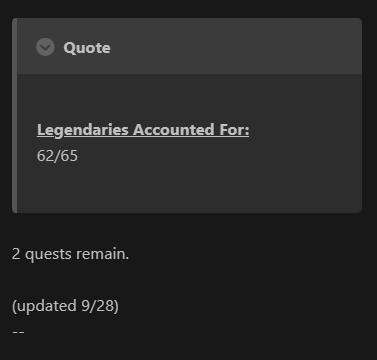The image size is (377, 360).
Task: Click the empty quote body below "62/65"
Action: coord(189,188)
